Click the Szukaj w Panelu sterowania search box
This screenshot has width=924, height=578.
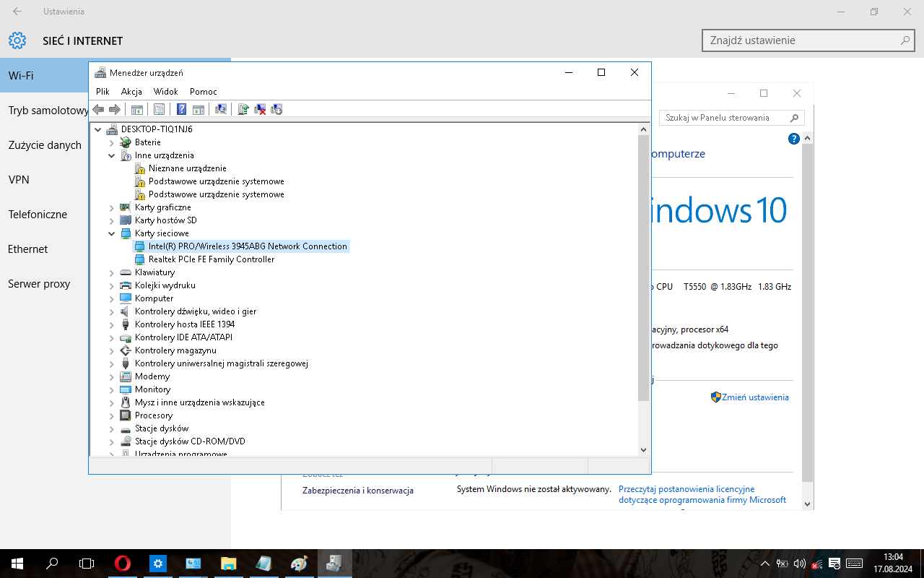pyautogui.click(x=732, y=118)
